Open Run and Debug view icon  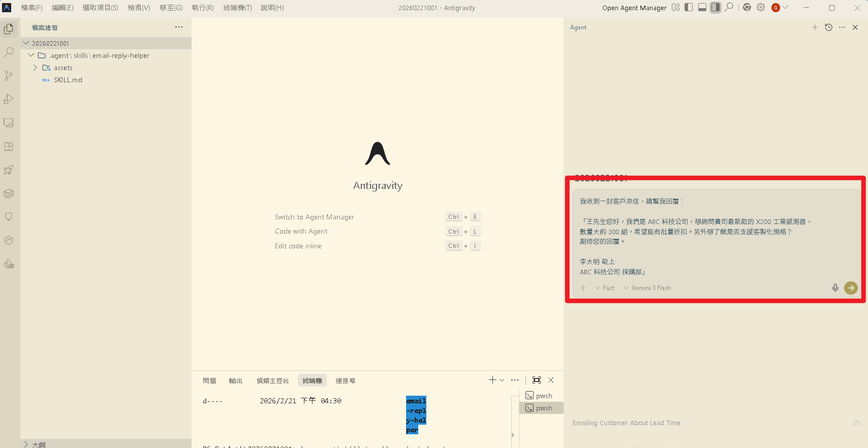point(9,99)
